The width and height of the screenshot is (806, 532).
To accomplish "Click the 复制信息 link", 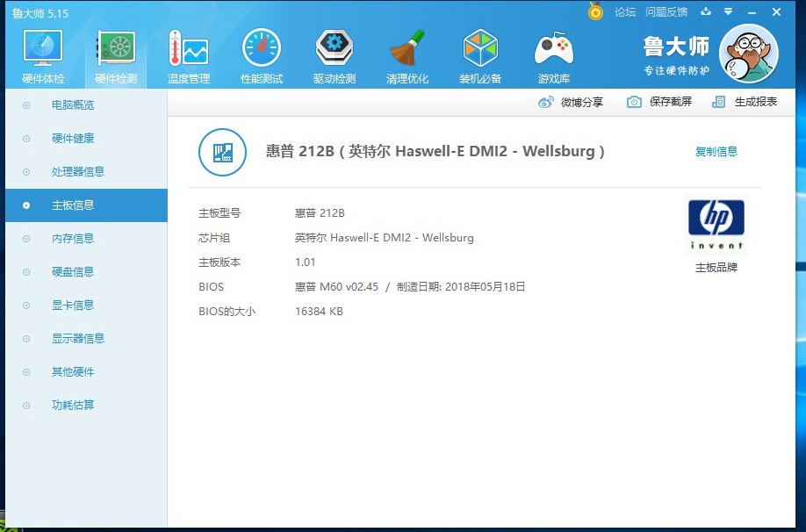I will (x=716, y=152).
